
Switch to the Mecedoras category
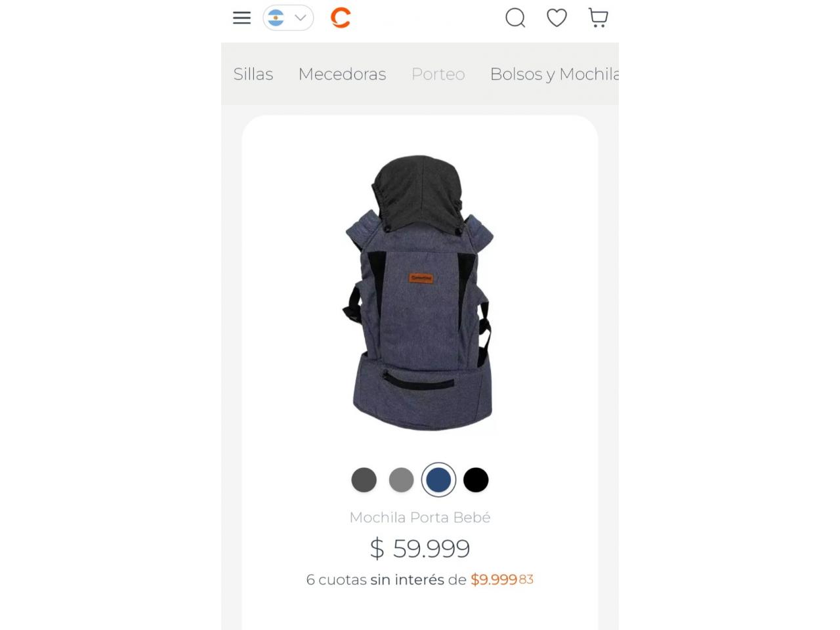(x=342, y=74)
